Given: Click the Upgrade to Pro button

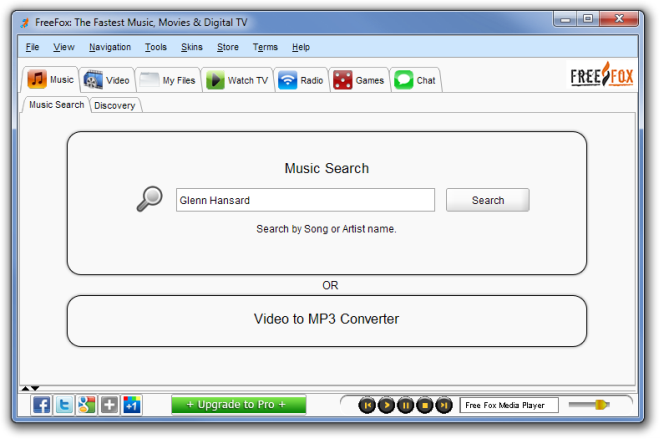Looking at the screenshot, I should (238, 404).
